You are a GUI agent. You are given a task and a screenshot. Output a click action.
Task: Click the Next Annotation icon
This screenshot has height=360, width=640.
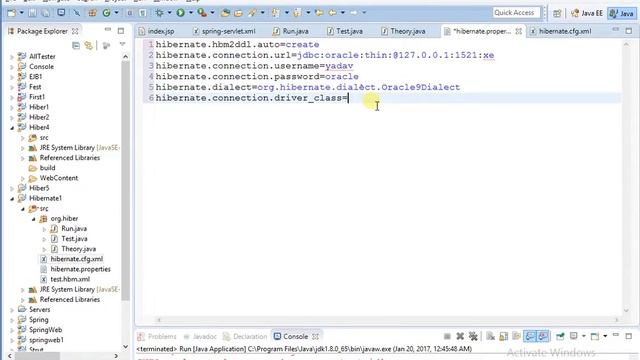[x=276, y=13]
